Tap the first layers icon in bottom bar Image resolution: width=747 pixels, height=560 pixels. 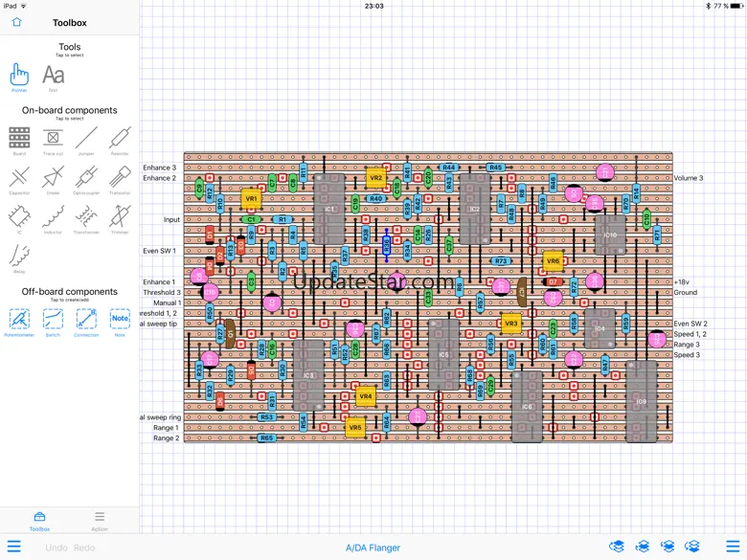click(617, 547)
